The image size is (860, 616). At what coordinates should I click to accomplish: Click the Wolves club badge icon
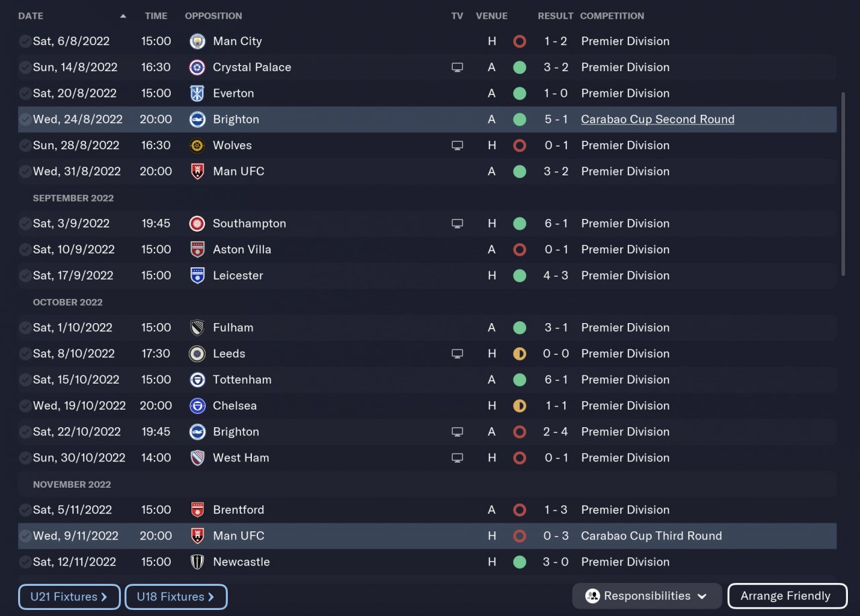(198, 145)
